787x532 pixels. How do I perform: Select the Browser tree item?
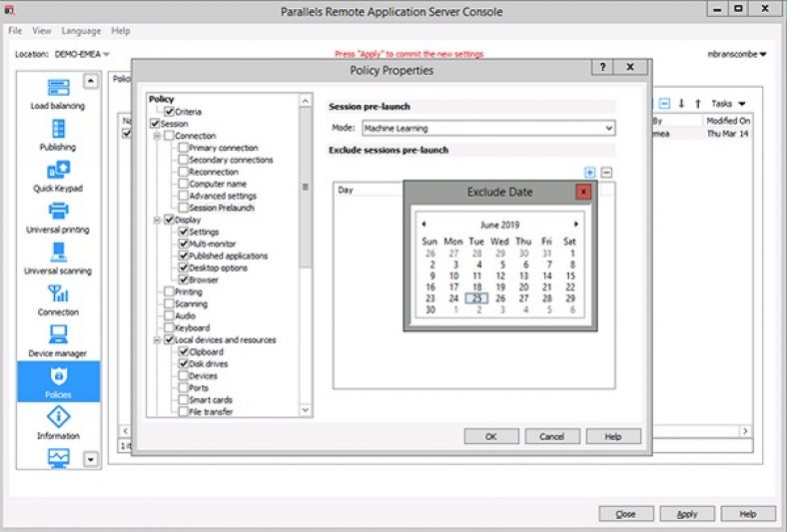pyautogui.click(x=204, y=279)
